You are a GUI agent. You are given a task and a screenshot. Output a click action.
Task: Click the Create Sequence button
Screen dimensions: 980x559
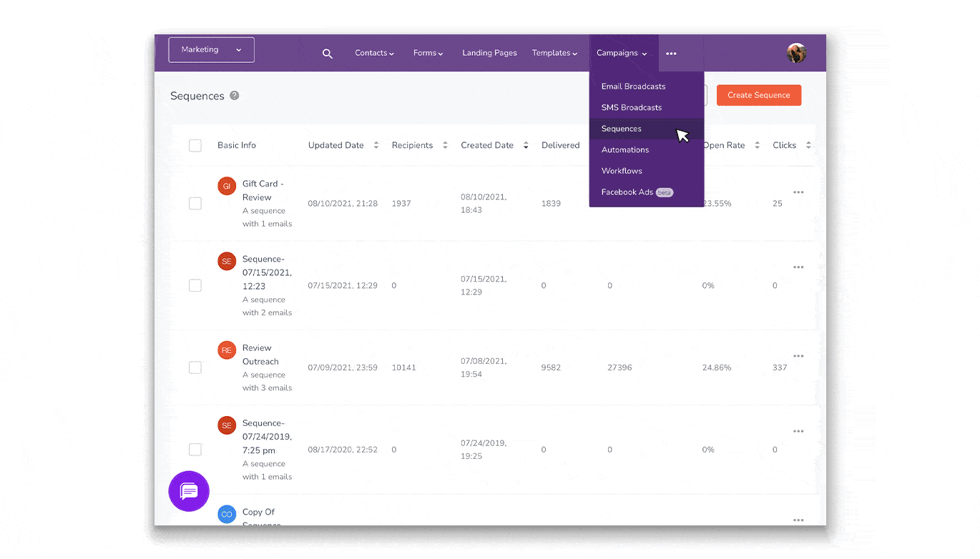point(758,95)
